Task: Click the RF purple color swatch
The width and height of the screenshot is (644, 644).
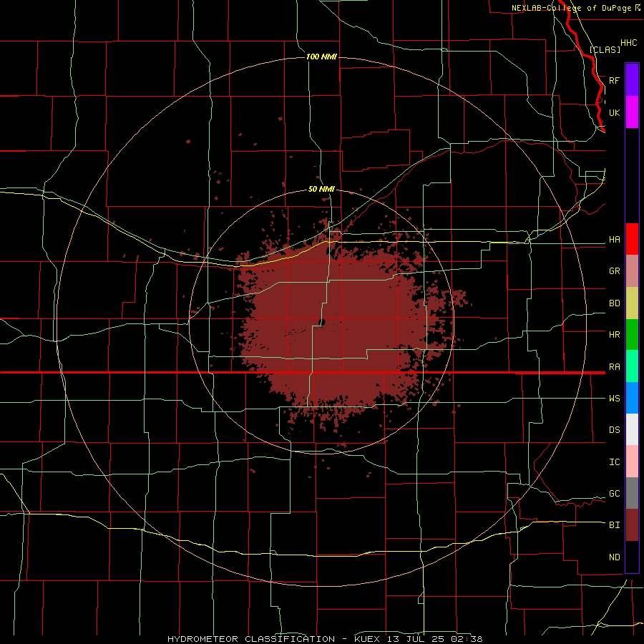Action: 632,80
